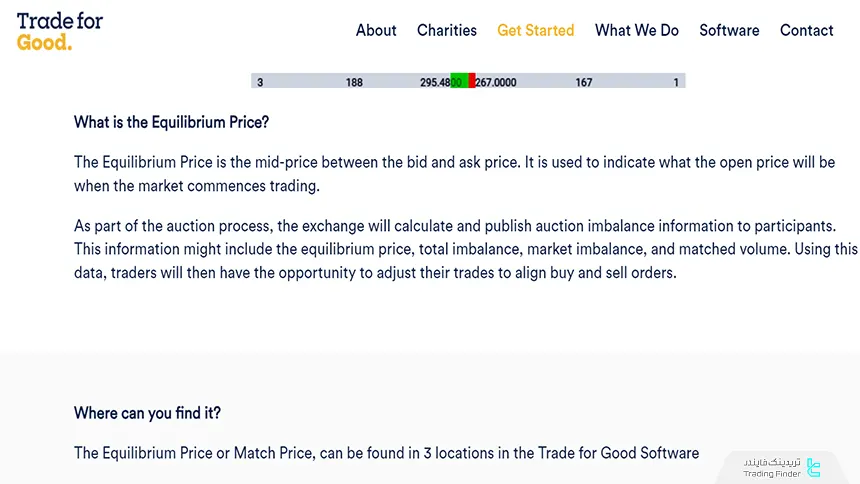Open the What We Do section
860x484 pixels.
(637, 30)
